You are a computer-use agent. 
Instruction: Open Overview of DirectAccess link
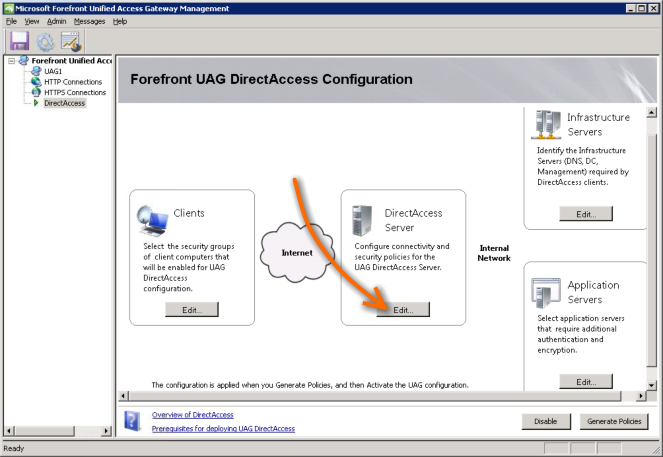[192, 415]
